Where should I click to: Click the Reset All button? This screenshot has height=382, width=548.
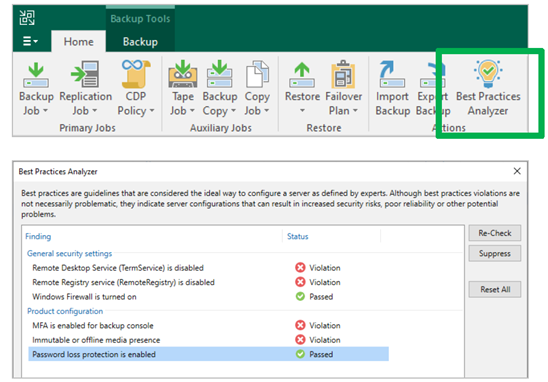click(495, 289)
